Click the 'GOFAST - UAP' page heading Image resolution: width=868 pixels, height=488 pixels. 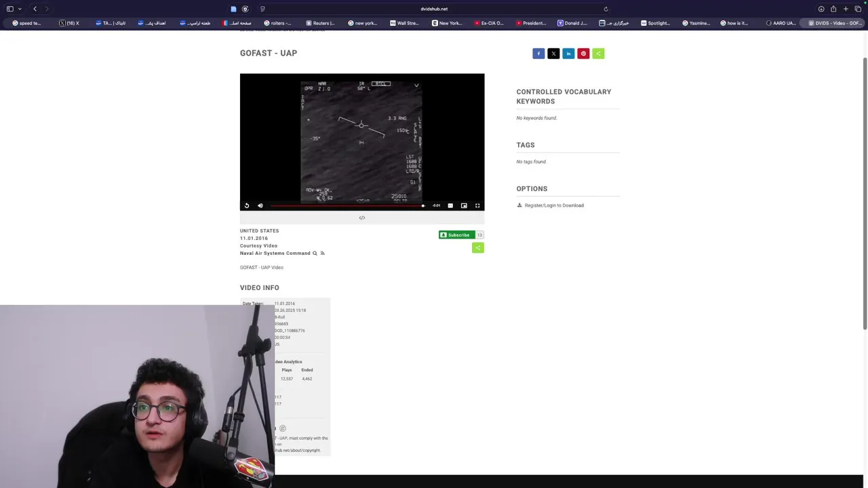269,53
